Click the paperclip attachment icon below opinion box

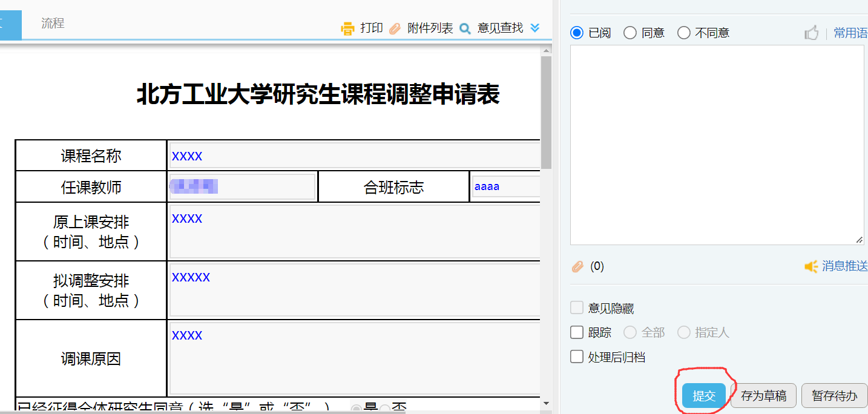[577, 266]
